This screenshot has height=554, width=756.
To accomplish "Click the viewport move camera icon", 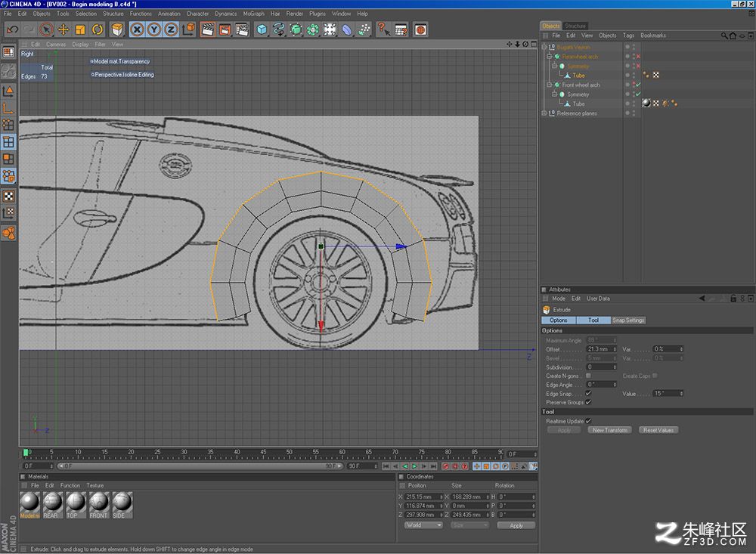I will click(509, 44).
